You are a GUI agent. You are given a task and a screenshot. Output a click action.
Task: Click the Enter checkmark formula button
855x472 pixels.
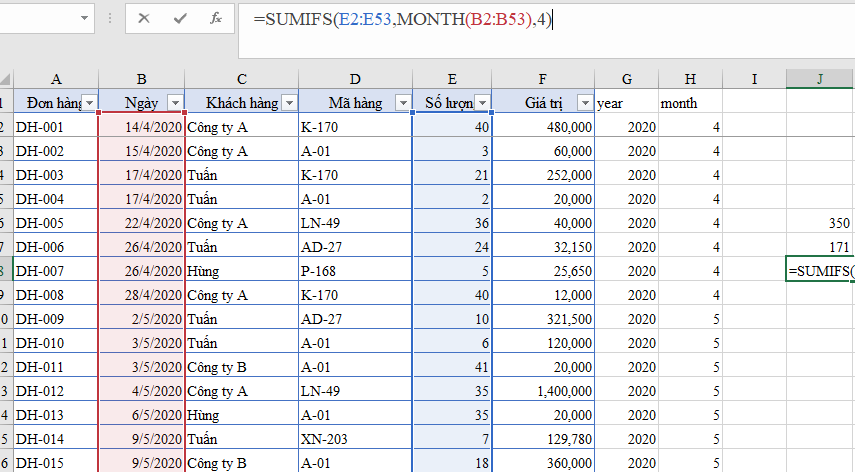click(180, 18)
